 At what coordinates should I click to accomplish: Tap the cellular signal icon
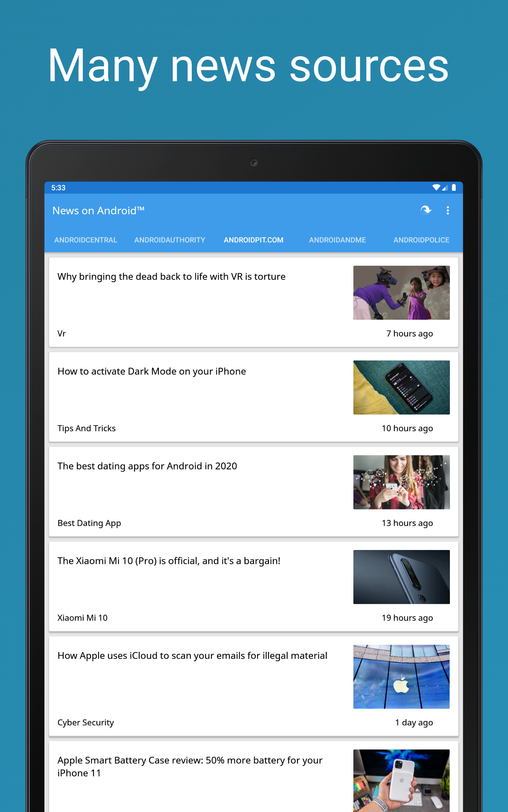point(445,187)
